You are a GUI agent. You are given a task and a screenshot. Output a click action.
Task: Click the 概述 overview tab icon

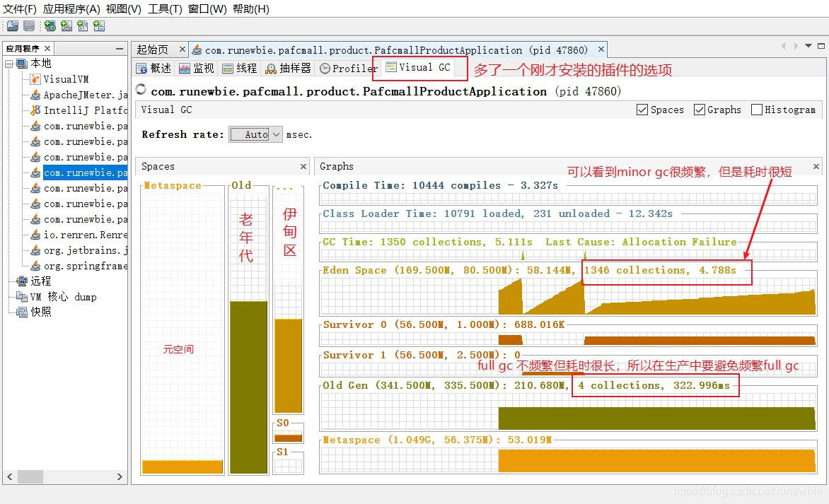(x=141, y=68)
